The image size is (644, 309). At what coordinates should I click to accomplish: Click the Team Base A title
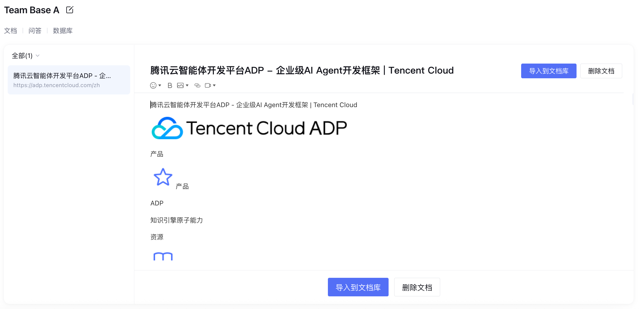(x=32, y=10)
